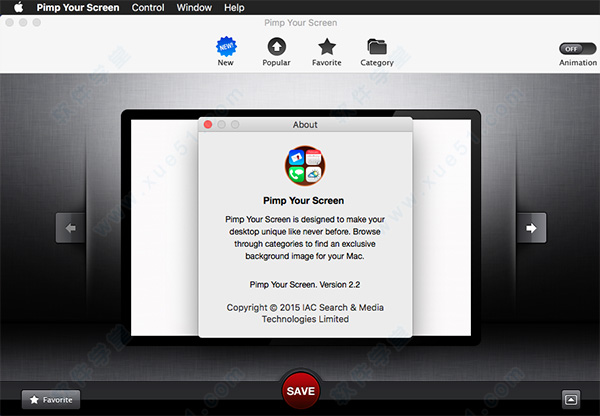Click the app icon in About dialog
The image size is (600, 416).
coord(305,166)
